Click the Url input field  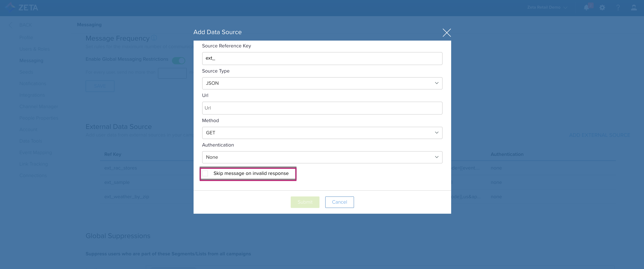click(x=322, y=108)
